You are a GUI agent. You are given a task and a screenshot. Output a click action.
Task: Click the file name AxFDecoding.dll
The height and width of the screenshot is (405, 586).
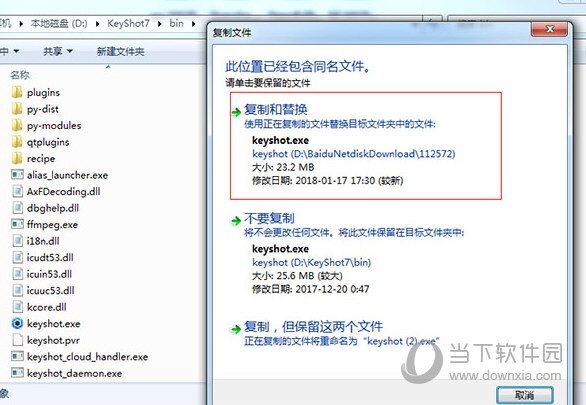point(64,192)
